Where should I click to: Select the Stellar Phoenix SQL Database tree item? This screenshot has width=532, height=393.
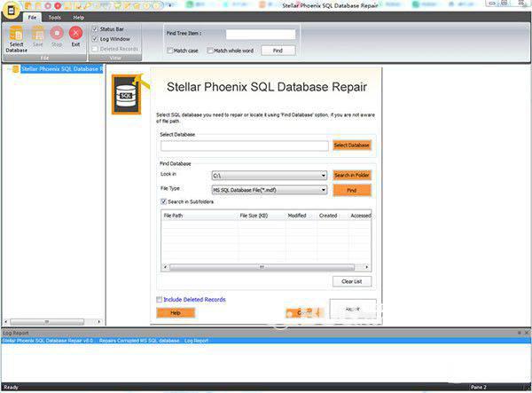(x=62, y=69)
